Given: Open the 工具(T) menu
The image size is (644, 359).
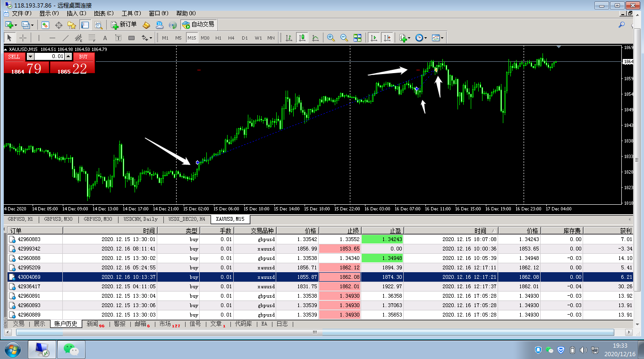Looking at the screenshot, I should (131, 13).
